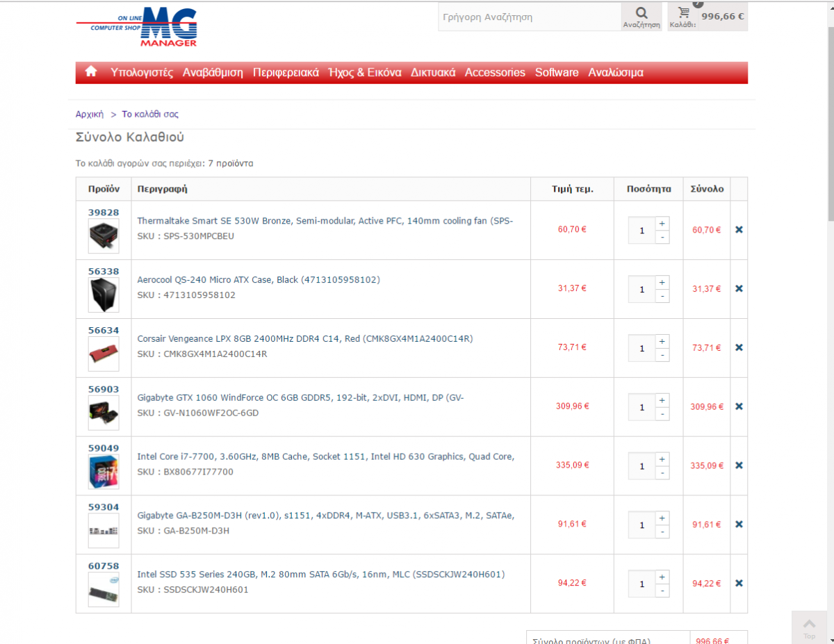Click the search magnifier button

[641, 17]
